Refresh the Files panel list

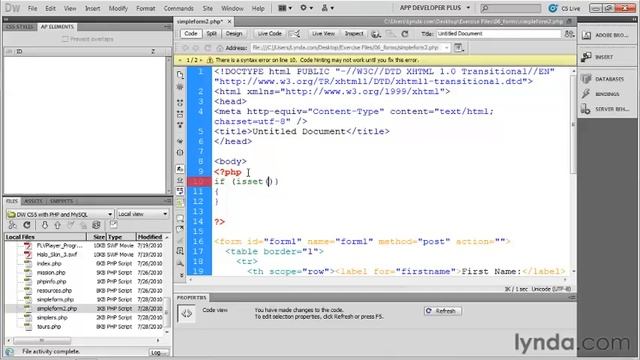[x=27, y=225]
